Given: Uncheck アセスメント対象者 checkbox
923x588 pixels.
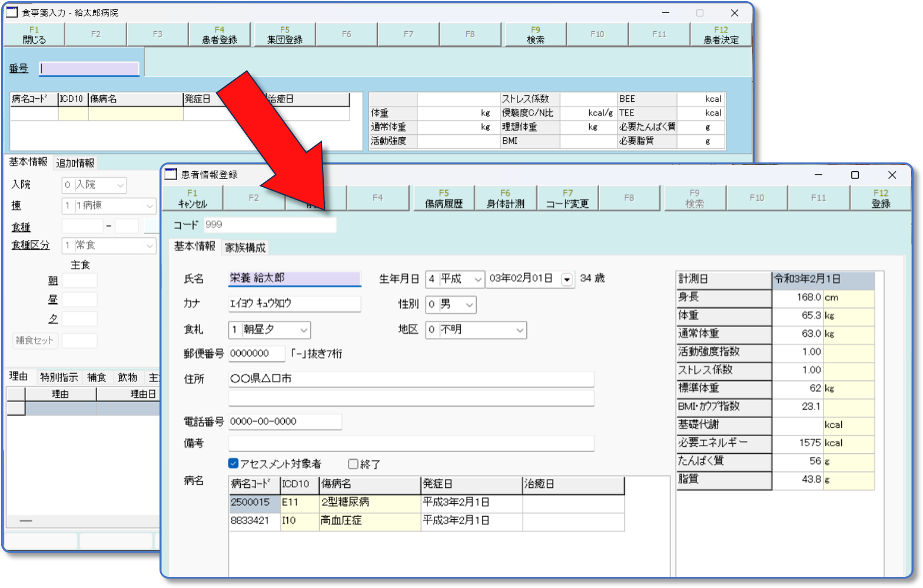Looking at the screenshot, I should click(234, 464).
